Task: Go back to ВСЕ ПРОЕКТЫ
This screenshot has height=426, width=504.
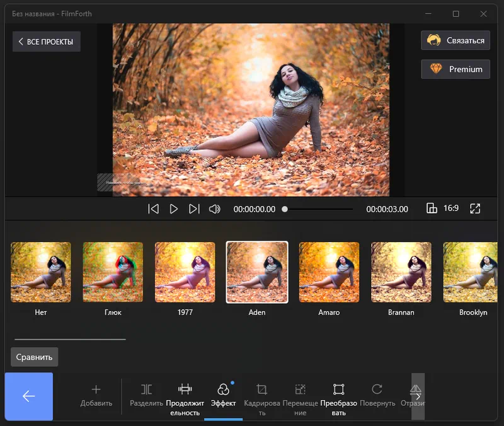Action: 46,42
